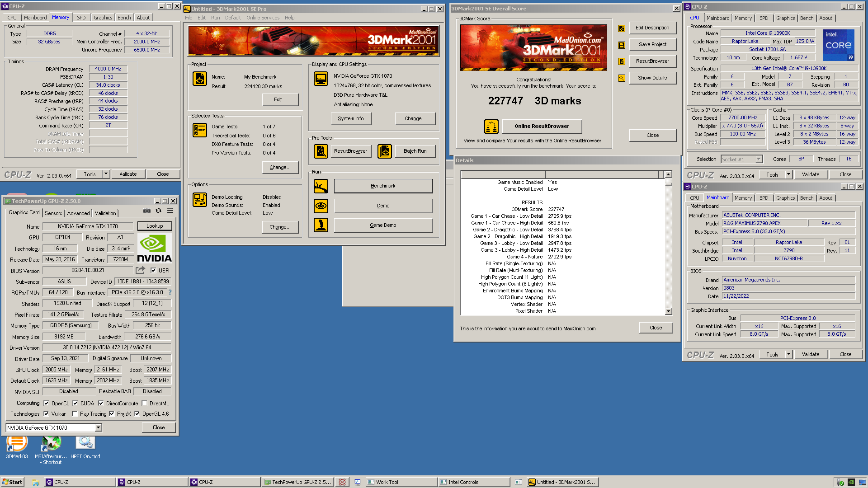Click the Details list scroll-up arrow

pos(669,174)
